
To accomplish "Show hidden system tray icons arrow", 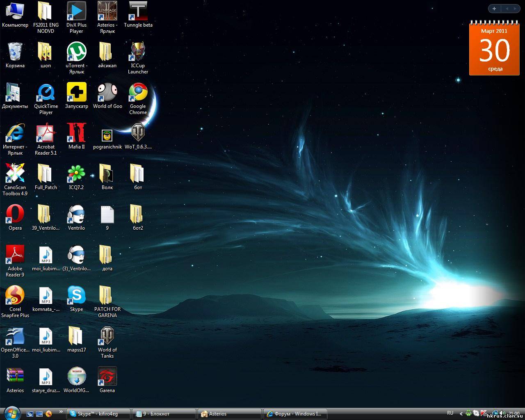I will point(461,413).
